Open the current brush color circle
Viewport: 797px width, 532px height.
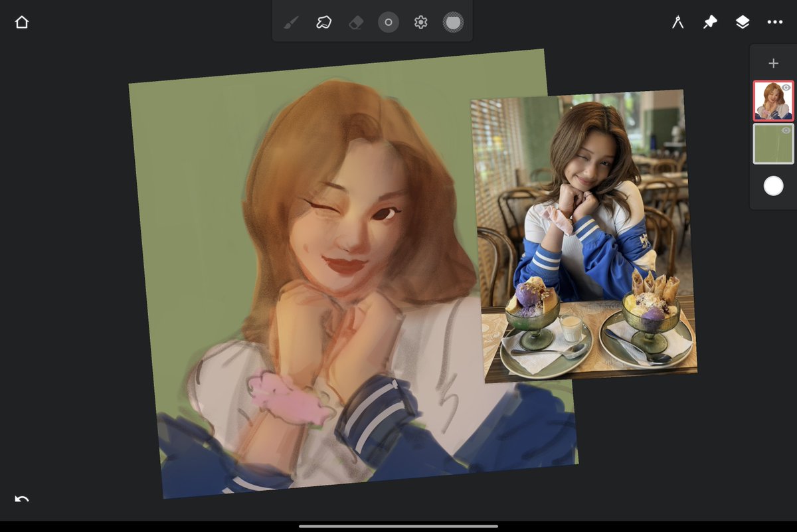[453, 23]
